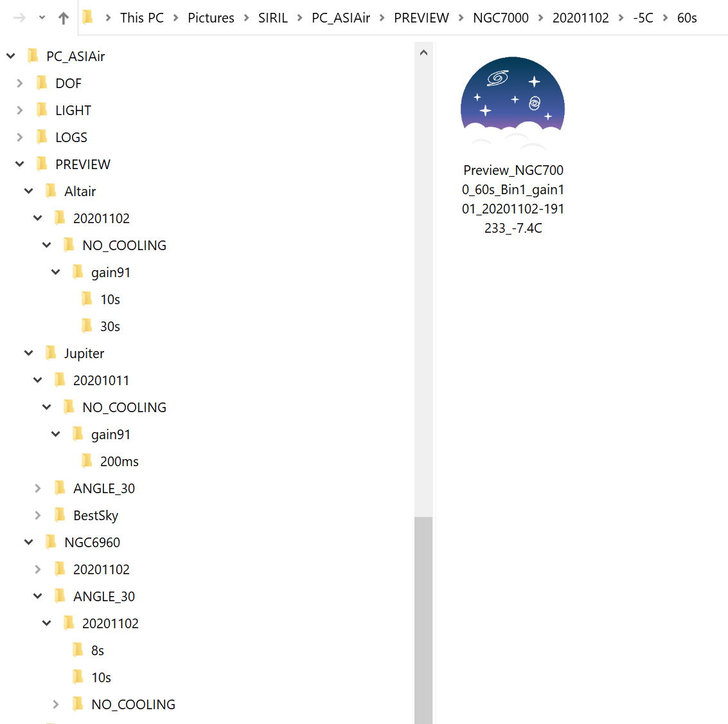Select the LIGHT folder

(x=73, y=110)
